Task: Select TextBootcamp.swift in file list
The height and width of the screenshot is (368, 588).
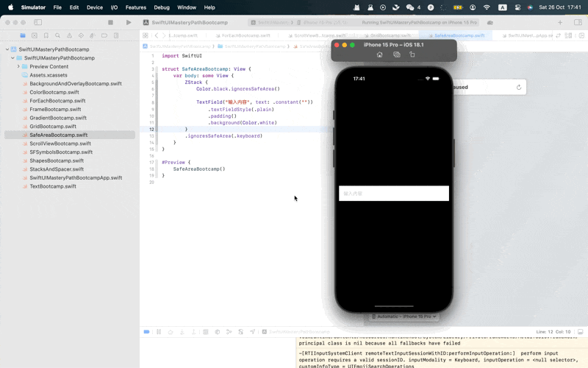Action: [53, 186]
